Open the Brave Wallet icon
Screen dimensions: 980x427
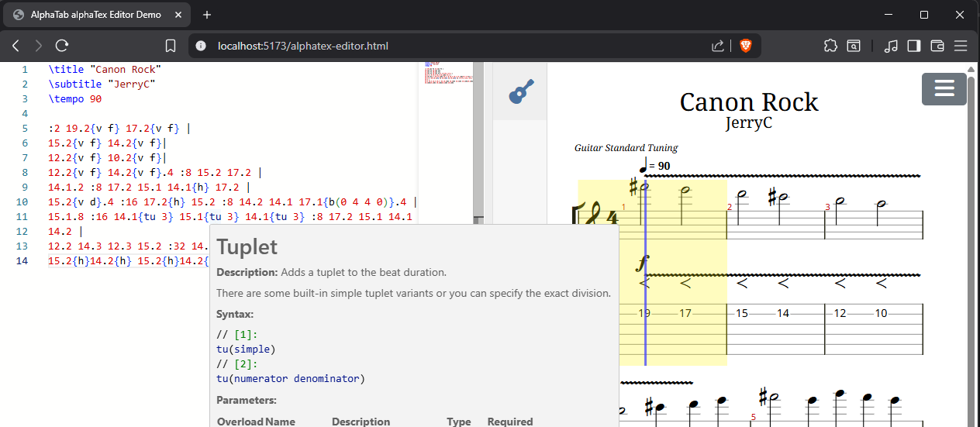pyautogui.click(x=937, y=46)
